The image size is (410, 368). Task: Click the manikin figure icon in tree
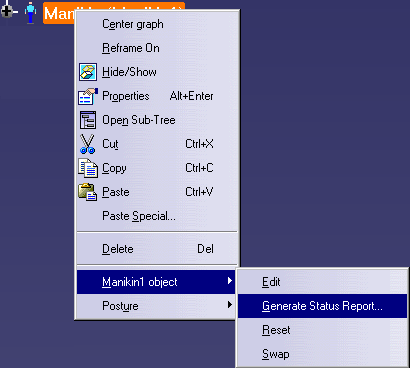pyautogui.click(x=31, y=13)
